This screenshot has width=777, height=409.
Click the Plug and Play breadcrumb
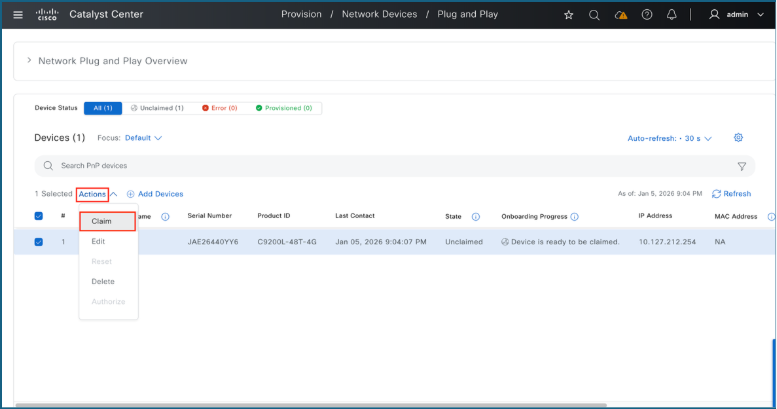[x=467, y=14]
